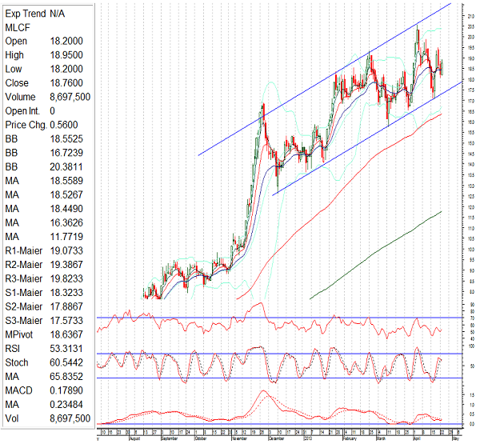The image size is (480, 448).
Task: Click the April label on time axis
Action: coord(418,439)
